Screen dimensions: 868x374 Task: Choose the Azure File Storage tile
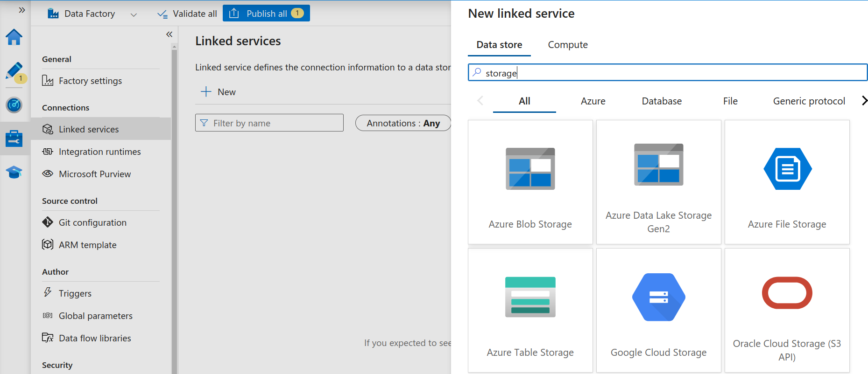(x=787, y=182)
